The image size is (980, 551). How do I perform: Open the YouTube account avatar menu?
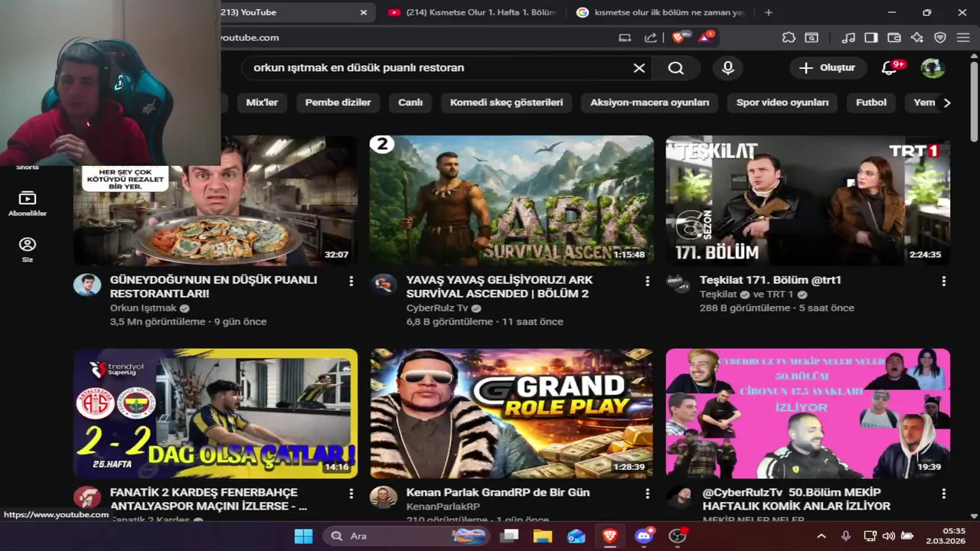[933, 68]
